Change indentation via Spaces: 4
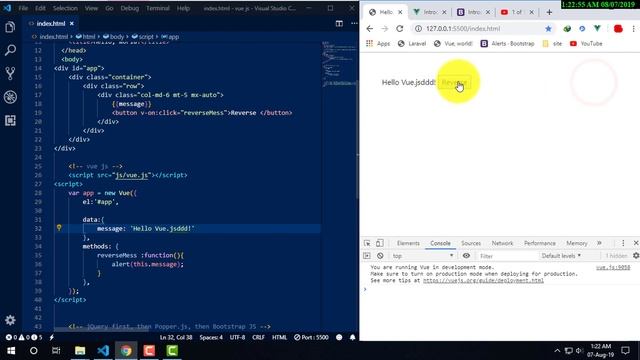Viewport: 640px width, 360px height. [x=211, y=338]
